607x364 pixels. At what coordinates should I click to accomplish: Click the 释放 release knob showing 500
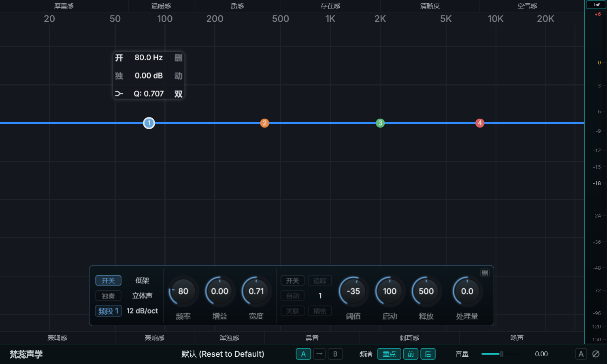[426, 291]
